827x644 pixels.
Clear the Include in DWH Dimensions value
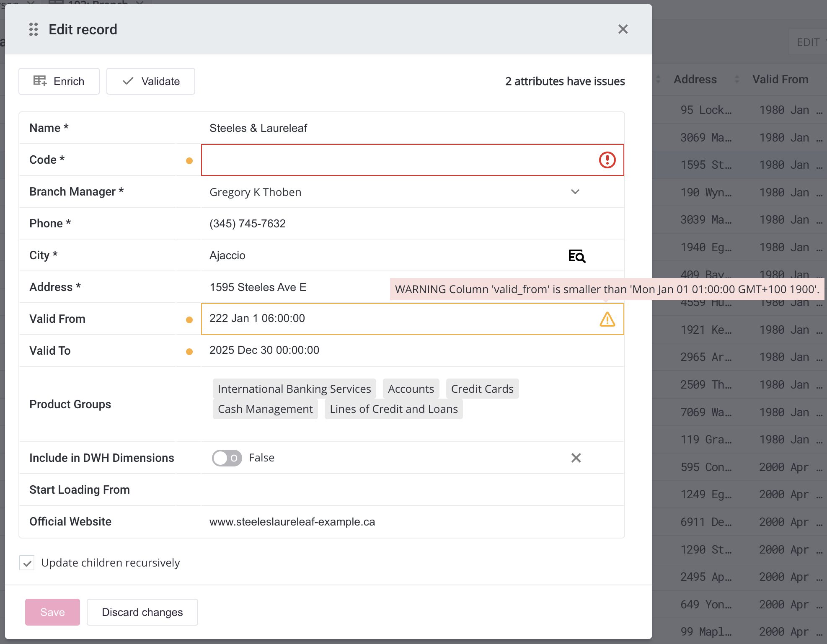tap(576, 458)
